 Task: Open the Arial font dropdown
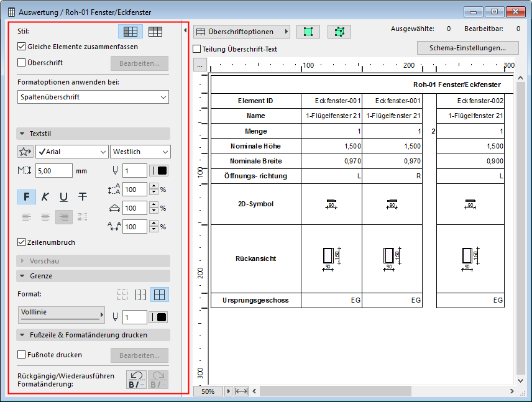point(71,152)
